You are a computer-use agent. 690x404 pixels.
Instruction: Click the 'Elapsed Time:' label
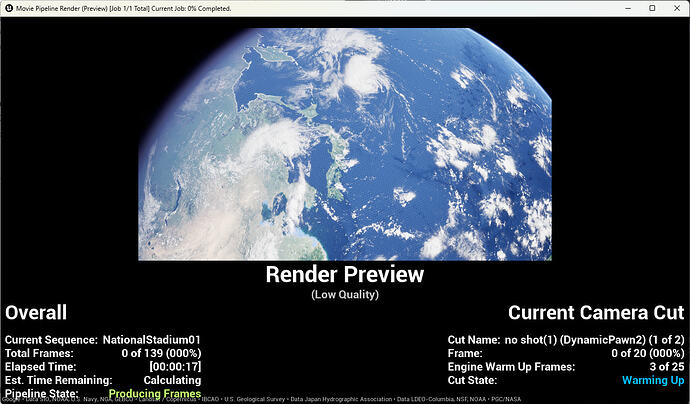pyautogui.click(x=40, y=367)
